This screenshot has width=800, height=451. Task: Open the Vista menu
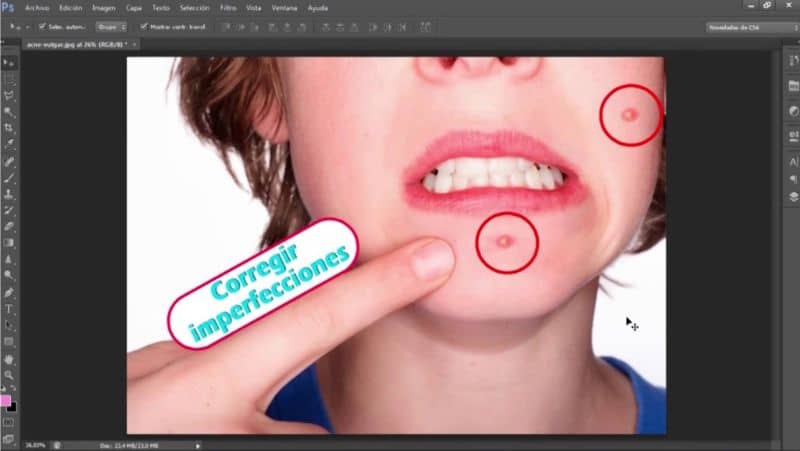254,8
